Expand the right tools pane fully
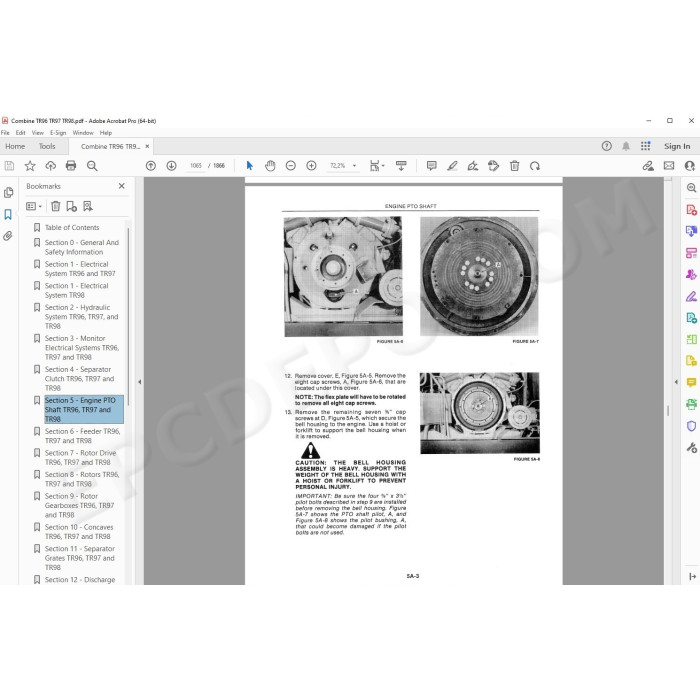Image resolution: width=700 pixels, height=700 pixels. (692, 577)
